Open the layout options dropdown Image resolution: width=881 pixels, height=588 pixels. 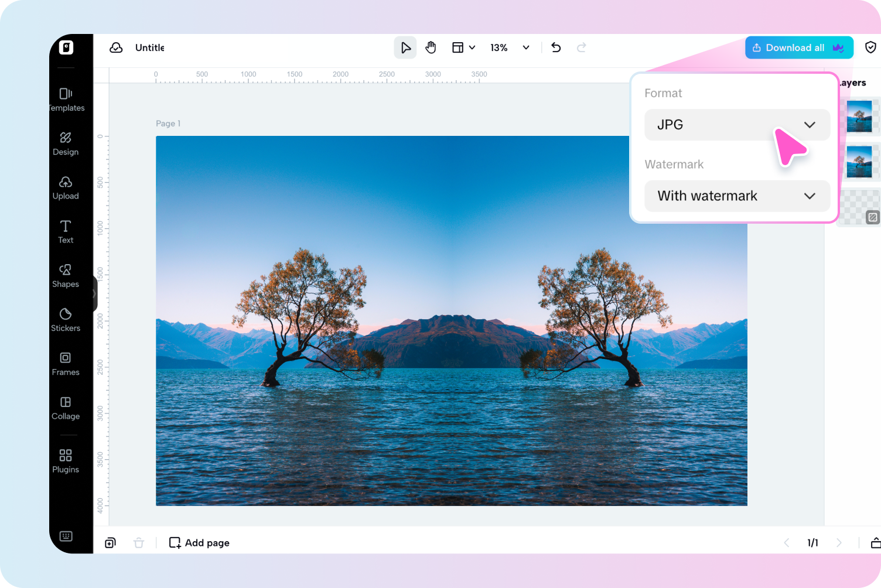click(x=463, y=47)
